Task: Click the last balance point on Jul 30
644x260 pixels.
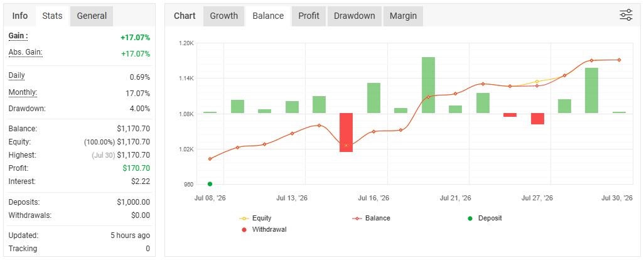Action: pyautogui.click(x=619, y=60)
